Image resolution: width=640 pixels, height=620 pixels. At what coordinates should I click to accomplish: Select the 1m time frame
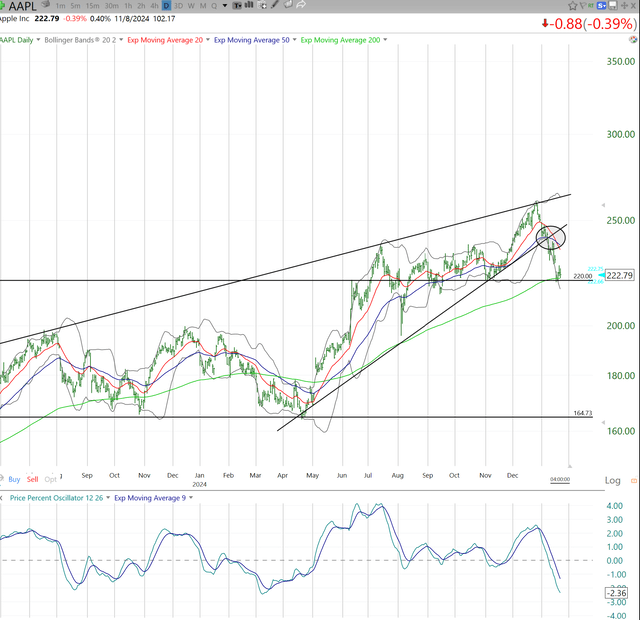60,6
